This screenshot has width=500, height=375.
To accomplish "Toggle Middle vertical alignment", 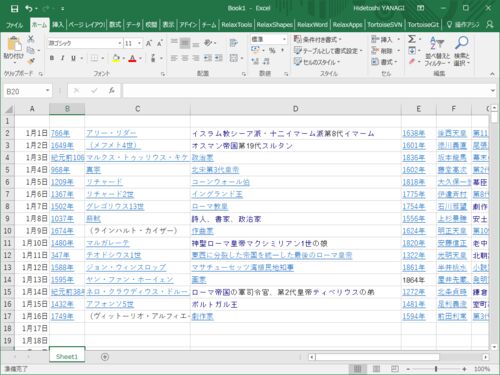I will tap(185, 43).
